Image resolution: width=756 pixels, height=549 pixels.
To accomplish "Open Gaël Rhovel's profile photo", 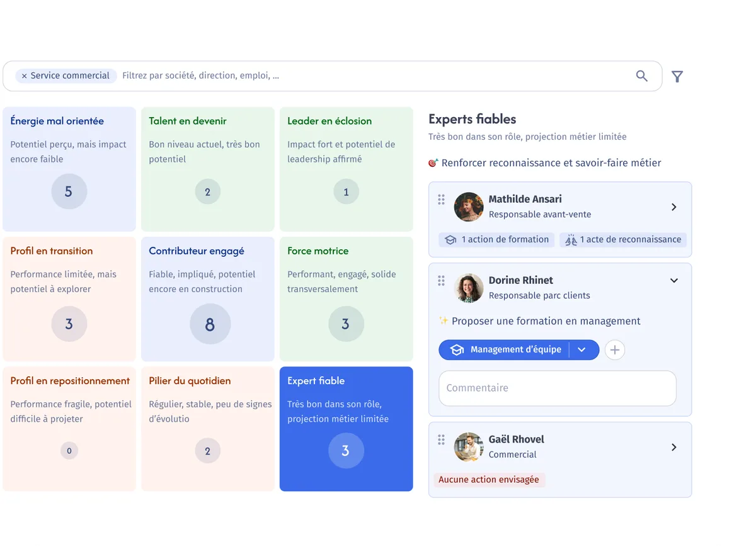I will (469, 447).
